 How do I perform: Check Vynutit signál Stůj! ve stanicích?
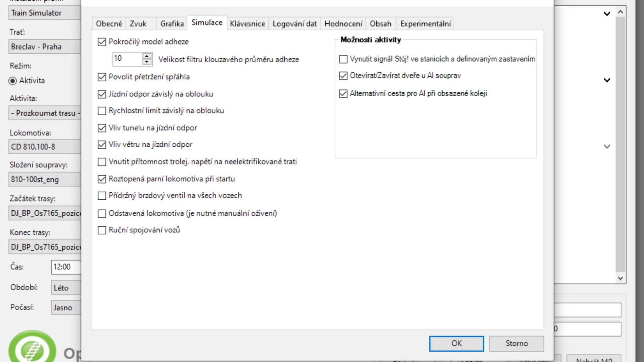[x=343, y=59]
